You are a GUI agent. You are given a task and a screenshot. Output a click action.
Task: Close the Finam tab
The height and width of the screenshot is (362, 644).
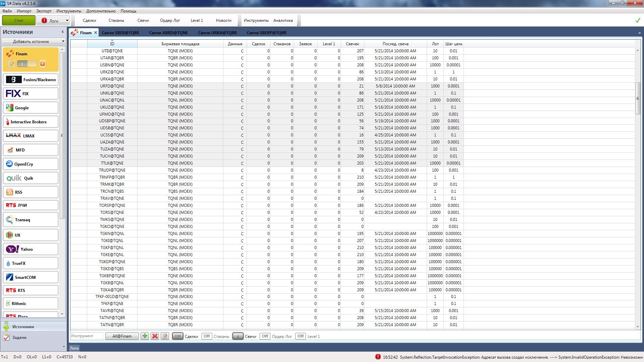pyautogui.click(x=96, y=33)
